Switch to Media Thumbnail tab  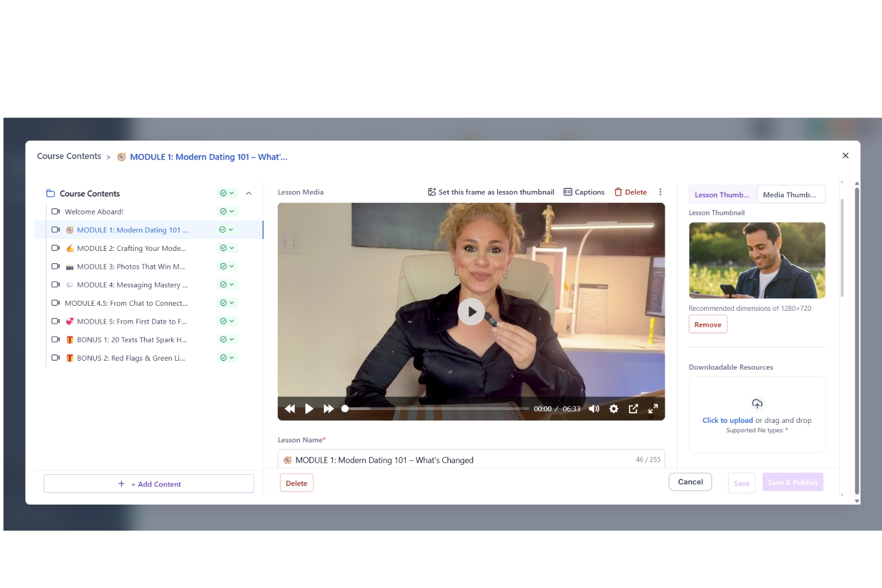click(790, 194)
